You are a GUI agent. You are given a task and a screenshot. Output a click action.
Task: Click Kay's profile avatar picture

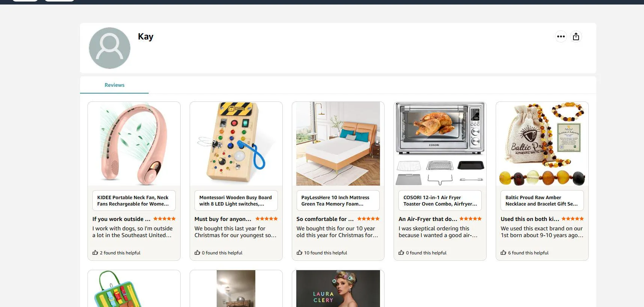pyautogui.click(x=110, y=48)
